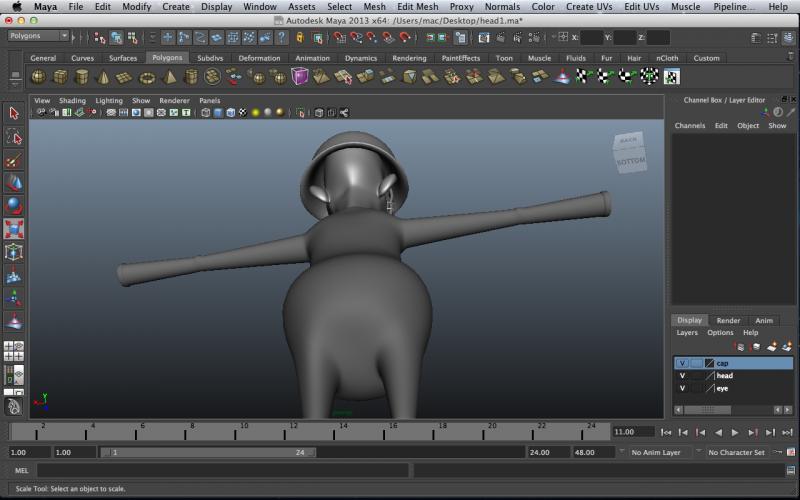Activate the Lasso Select tool
Viewport: 800px width, 500px height.
coord(14,137)
